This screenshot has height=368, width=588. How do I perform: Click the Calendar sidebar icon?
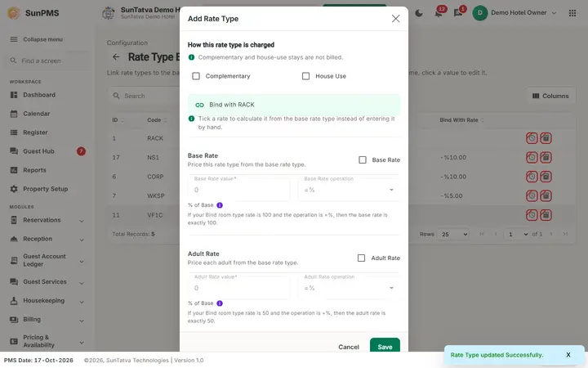click(x=14, y=114)
